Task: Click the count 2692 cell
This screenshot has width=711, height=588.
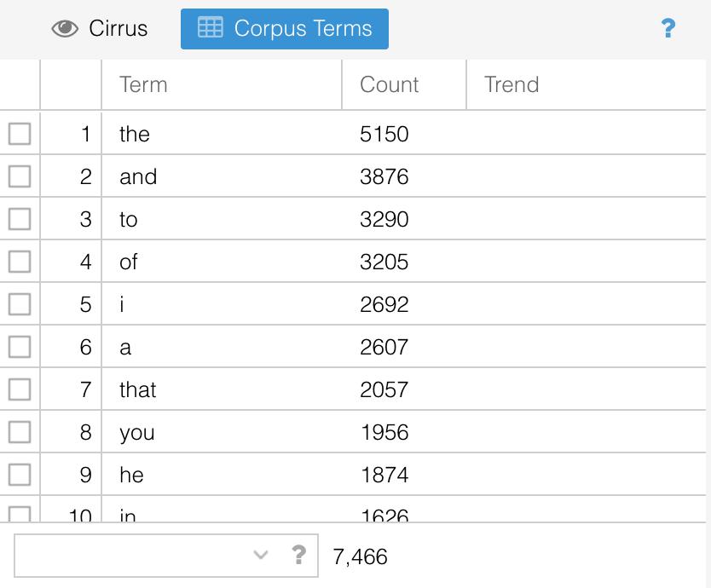Action: click(x=384, y=304)
